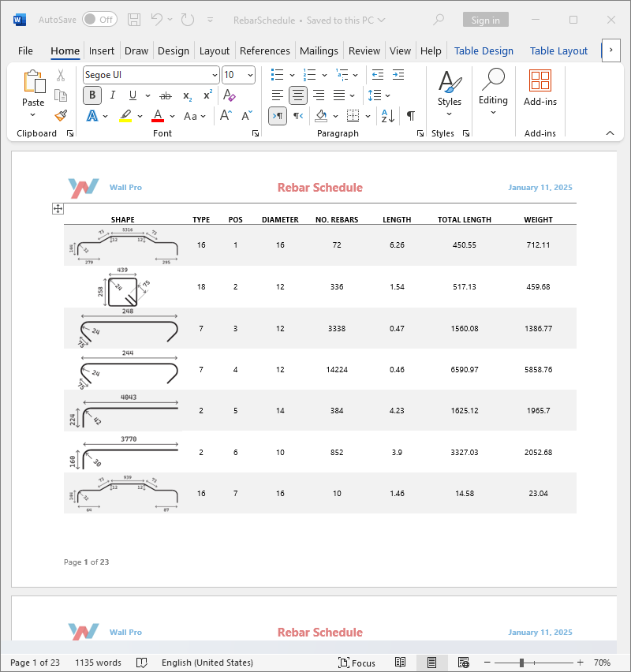Click the Focus mode button
This screenshot has height=672, width=631.
[x=357, y=663]
